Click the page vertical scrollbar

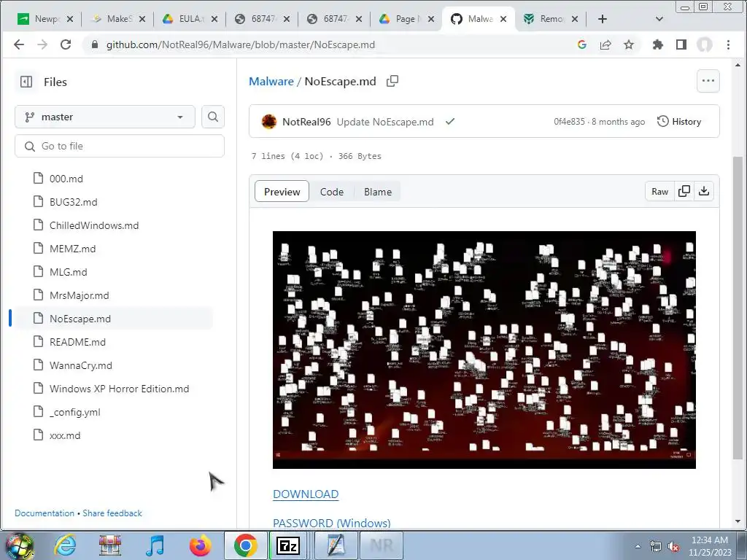738,307
